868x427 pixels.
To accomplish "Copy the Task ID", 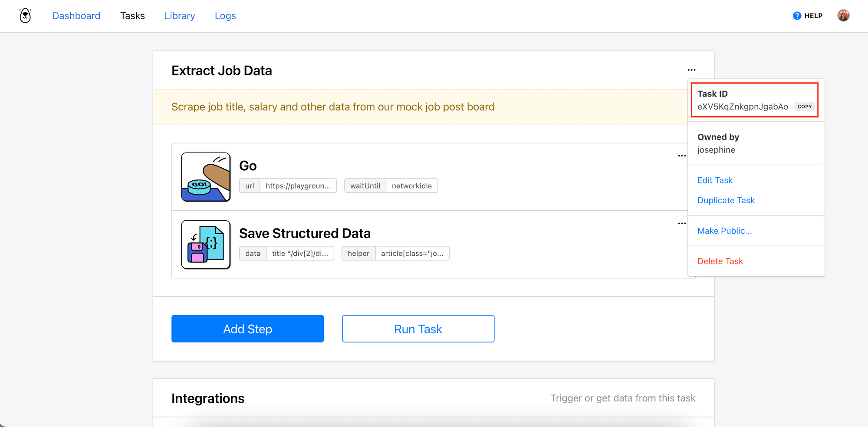I will pos(804,107).
